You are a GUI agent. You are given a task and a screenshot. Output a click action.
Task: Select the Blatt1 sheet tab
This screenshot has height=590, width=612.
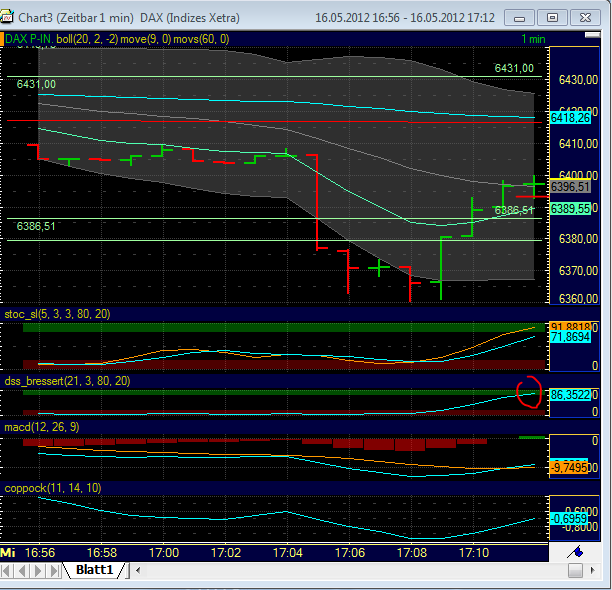point(94,570)
